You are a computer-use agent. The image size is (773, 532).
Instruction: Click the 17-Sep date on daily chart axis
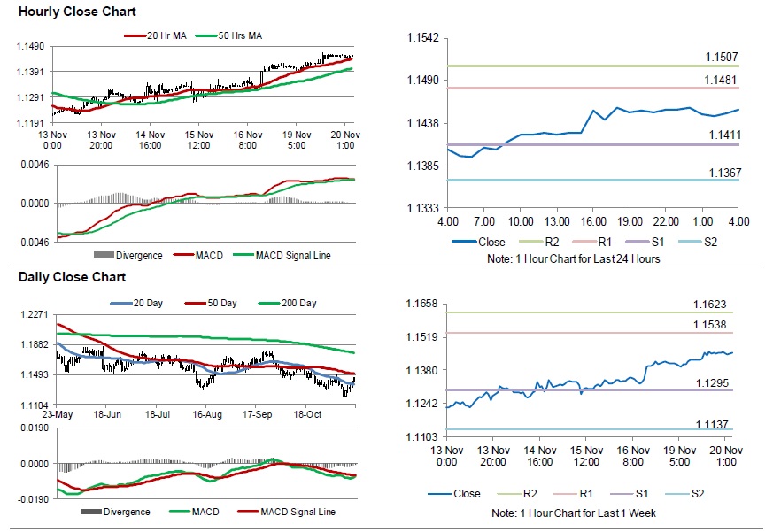258,414
